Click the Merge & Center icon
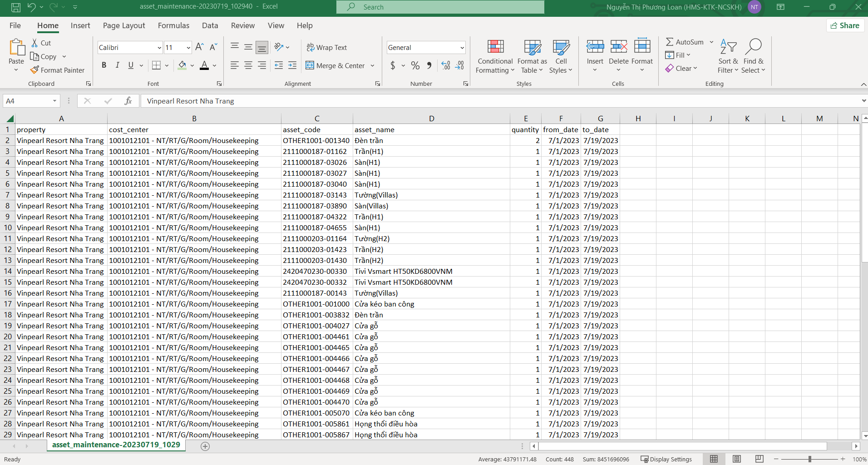 pos(310,65)
